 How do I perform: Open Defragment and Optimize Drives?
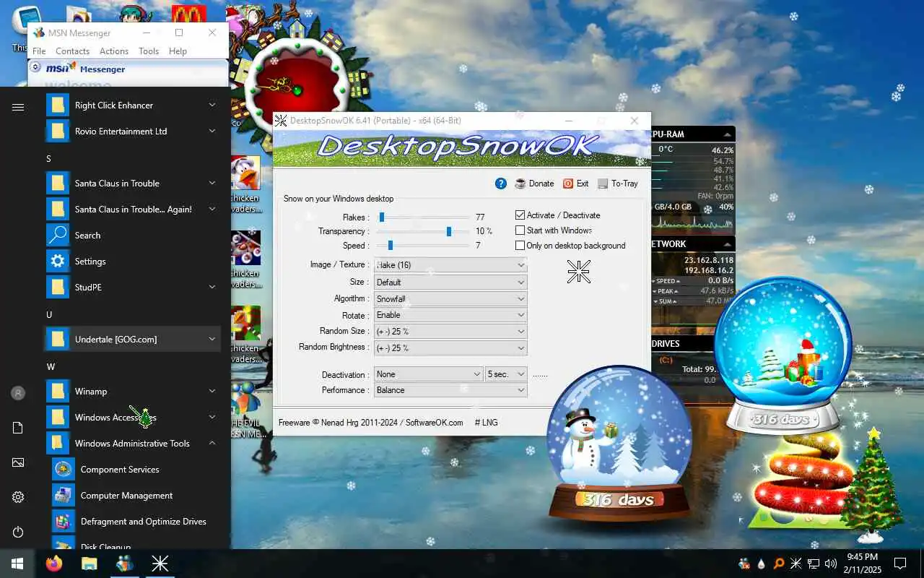132,522
